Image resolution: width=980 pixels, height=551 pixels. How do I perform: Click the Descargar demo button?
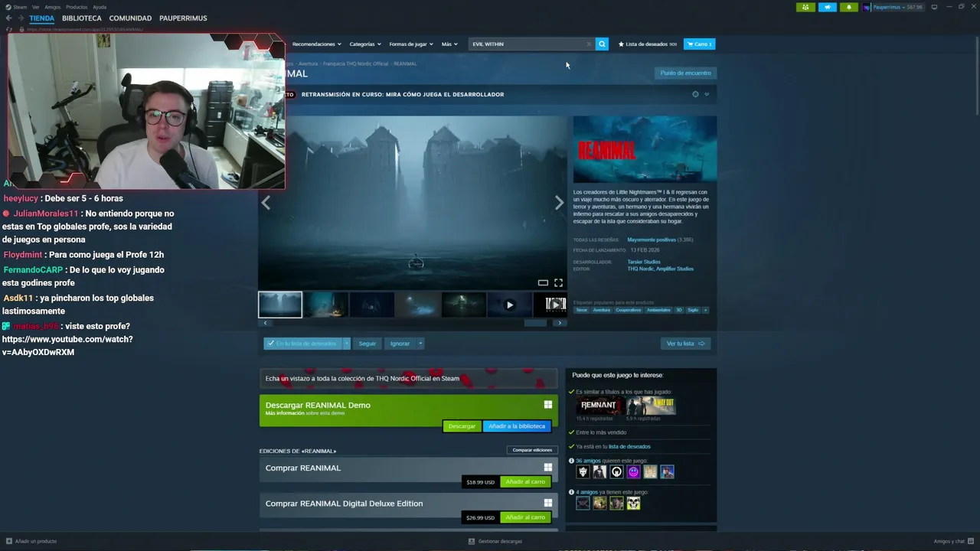tap(462, 426)
